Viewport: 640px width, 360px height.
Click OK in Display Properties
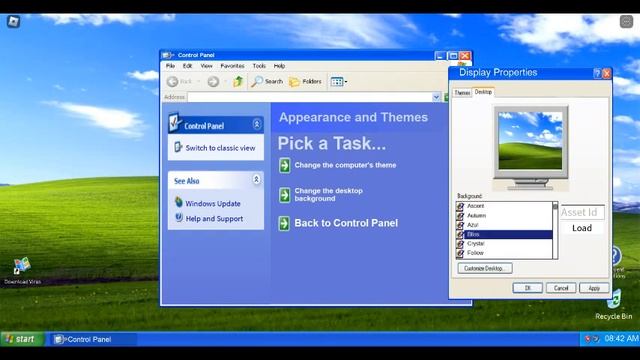(x=527, y=288)
